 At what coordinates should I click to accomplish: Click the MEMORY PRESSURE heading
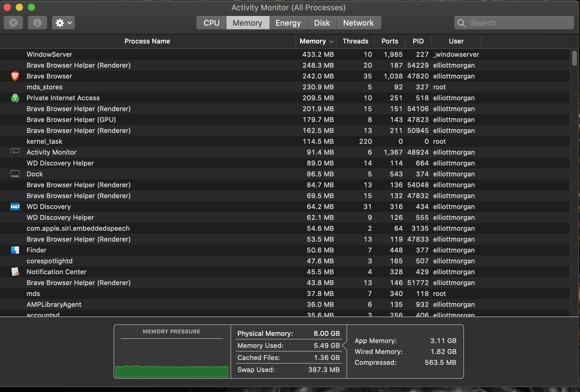[x=172, y=332]
